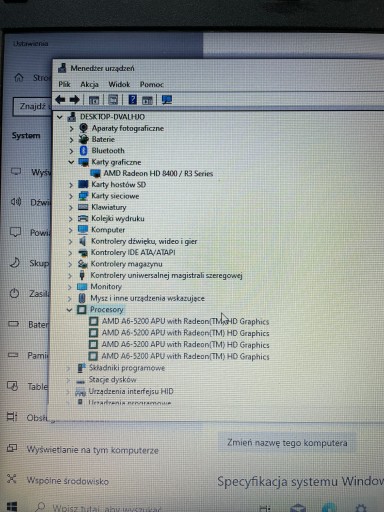Image resolution: width=384 pixels, height=512 pixels.
Task: Click the USB plug icon beside Kontrolery uniwersalnej magistrali
Action: click(82, 275)
